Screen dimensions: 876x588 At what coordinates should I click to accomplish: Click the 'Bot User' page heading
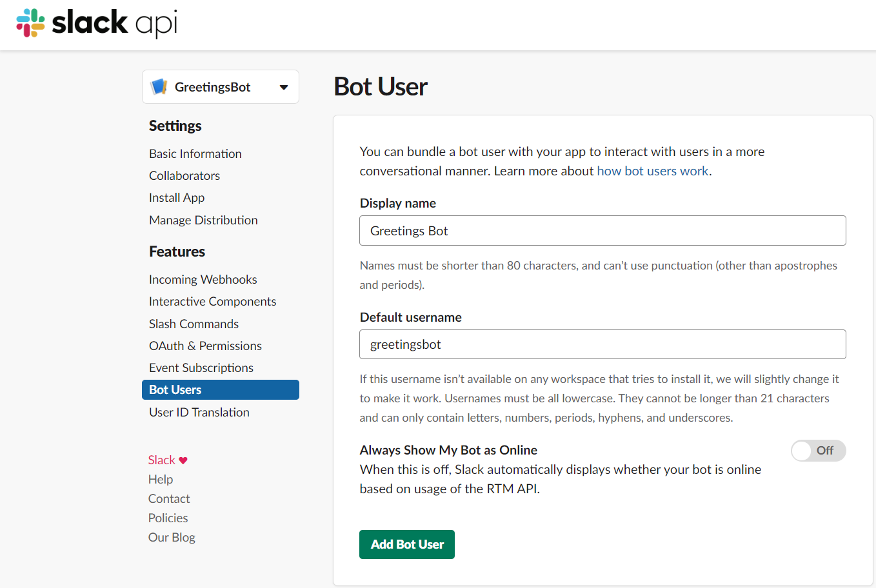pyautogui.click(x=381, y=86)
